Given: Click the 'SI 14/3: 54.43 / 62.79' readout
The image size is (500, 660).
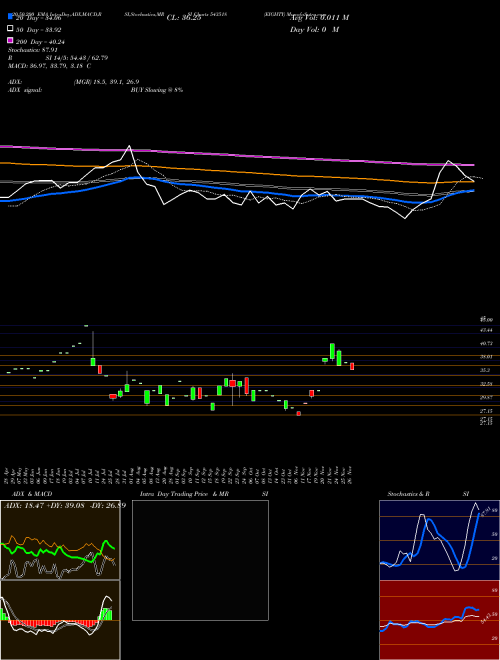Looking at the screenshot, I should 77,58.
